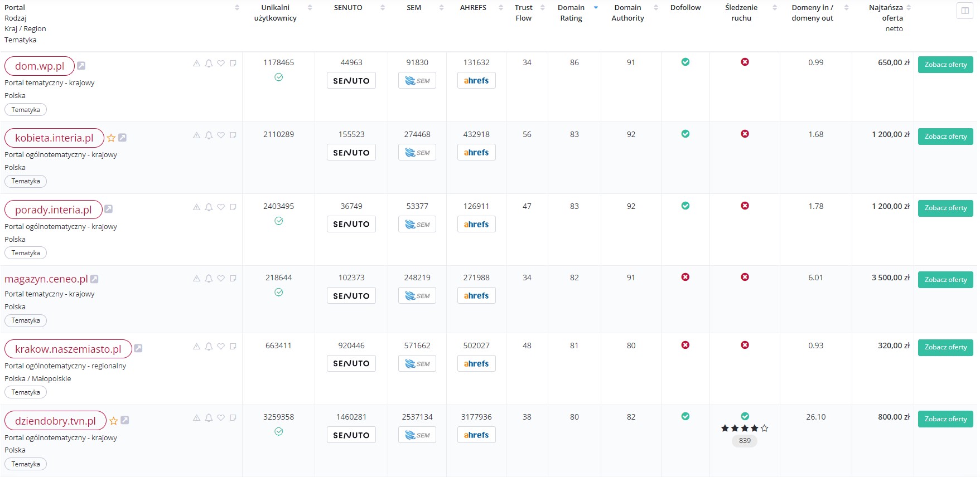Click heart icon in dziendobry.tvn.pl row
This screenshot has height=477, width=980.
point(221,418)
